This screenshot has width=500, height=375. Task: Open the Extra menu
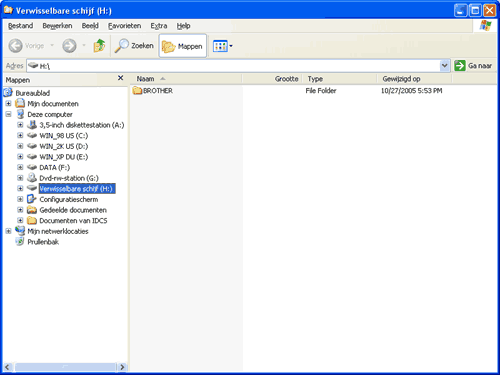coord(159,26)
